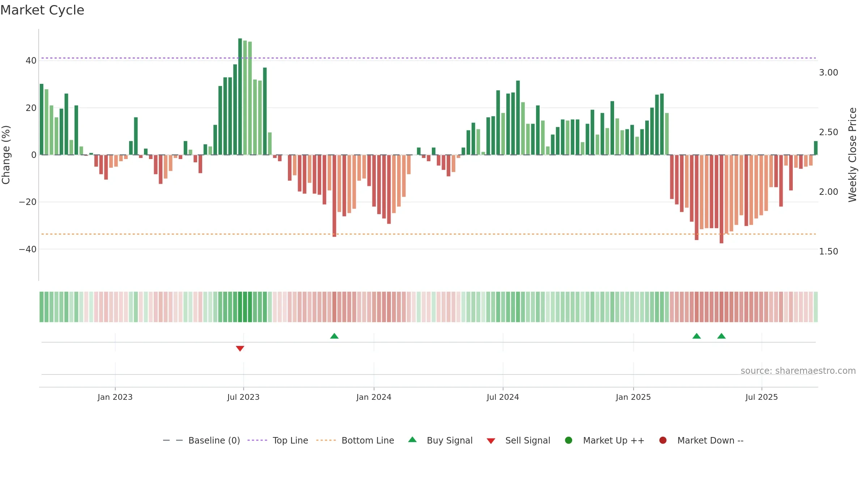Click the −40 change axis value
868x488 pixels.
click(x=28, y=249)
